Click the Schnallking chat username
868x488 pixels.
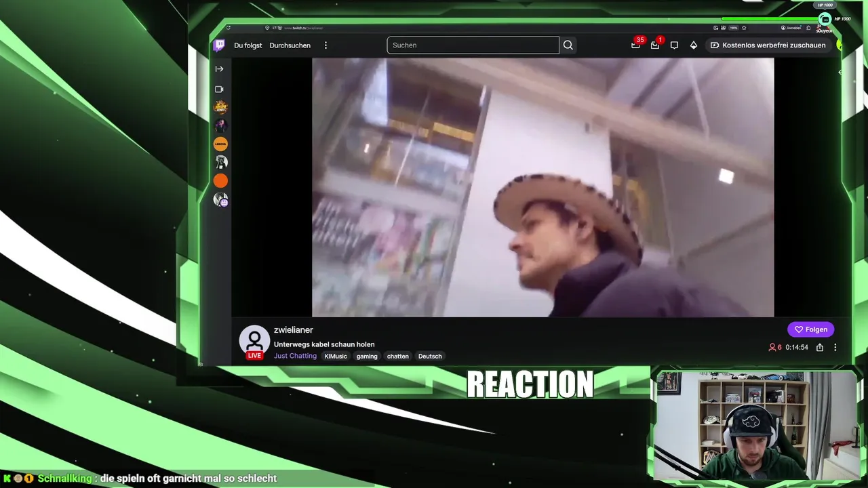(x=64, y=479)
